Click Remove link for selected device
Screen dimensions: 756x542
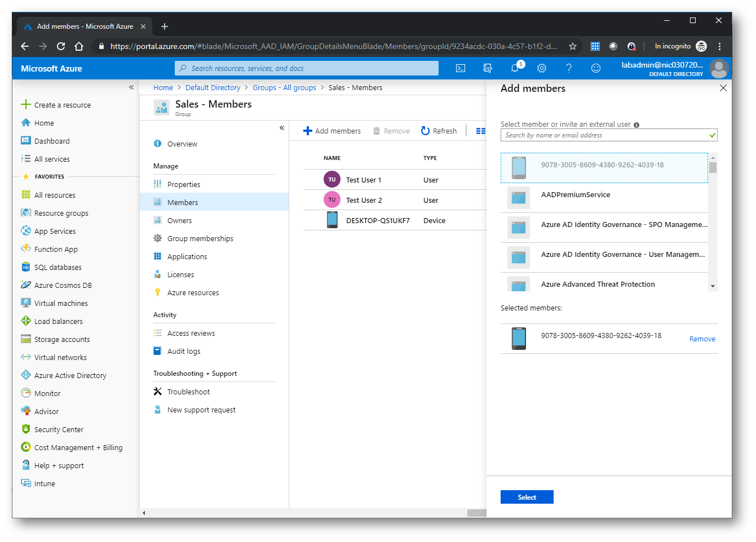pyautogui.click(x=702, y=339)
